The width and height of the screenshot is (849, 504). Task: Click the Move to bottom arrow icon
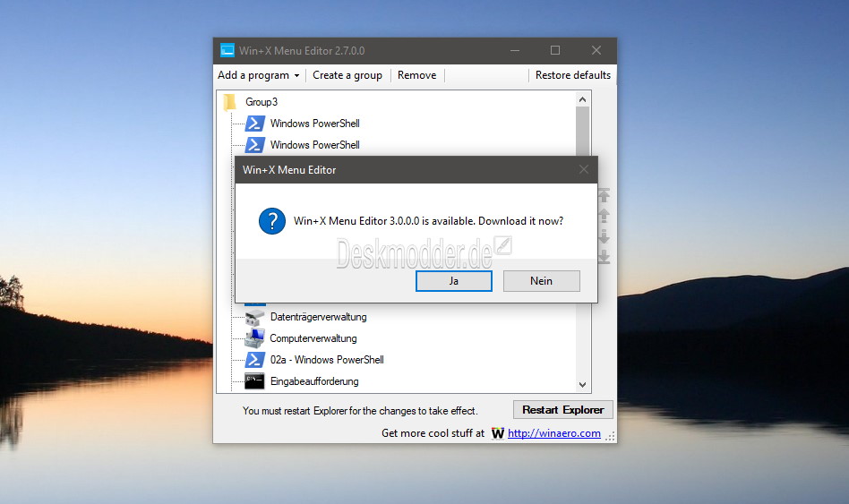[605, 257]
